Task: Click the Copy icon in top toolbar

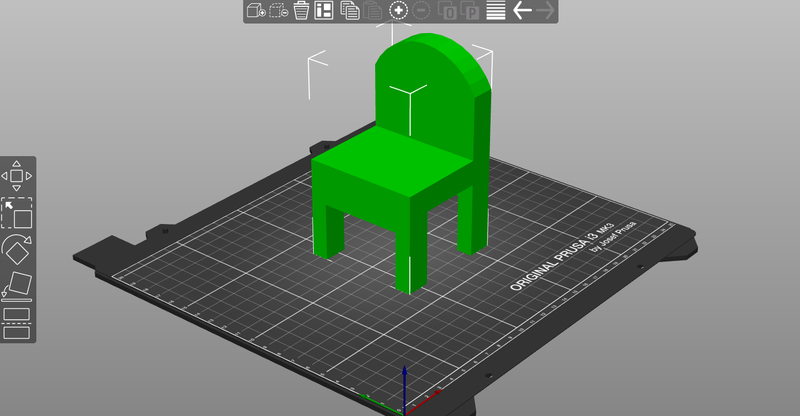Action: 349,10
